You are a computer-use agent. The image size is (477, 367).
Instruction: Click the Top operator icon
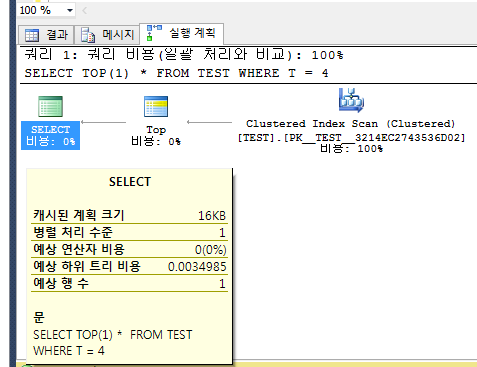[156, 107]
